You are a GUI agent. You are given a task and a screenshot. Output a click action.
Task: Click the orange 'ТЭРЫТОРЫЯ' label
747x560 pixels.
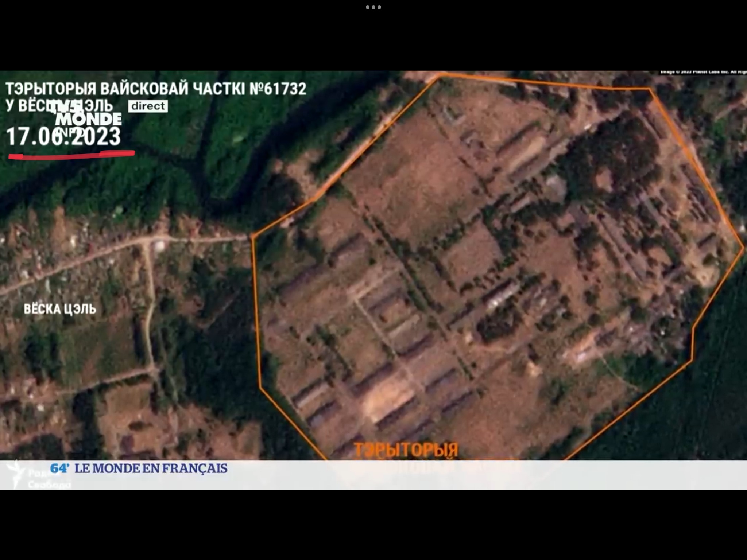[406, 450]
